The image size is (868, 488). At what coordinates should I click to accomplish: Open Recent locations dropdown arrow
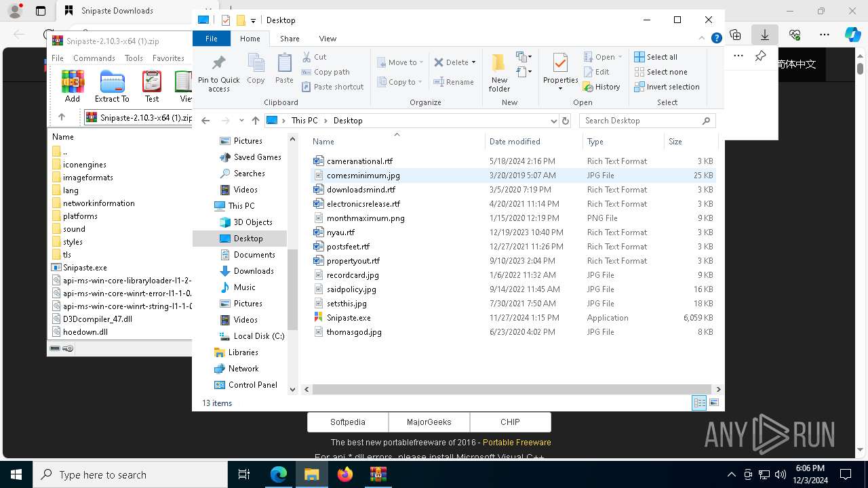click(241, 121)
